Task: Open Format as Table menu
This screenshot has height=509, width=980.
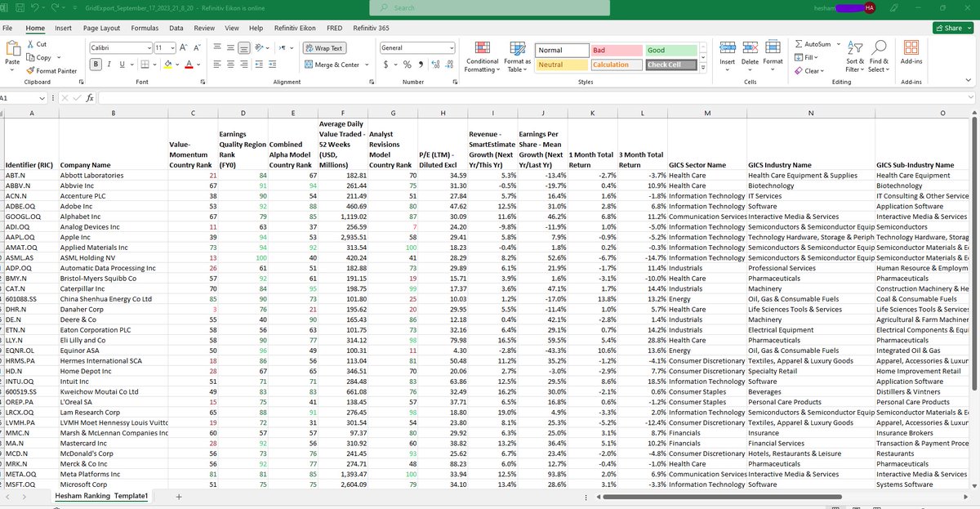Action: coord(517,56)
